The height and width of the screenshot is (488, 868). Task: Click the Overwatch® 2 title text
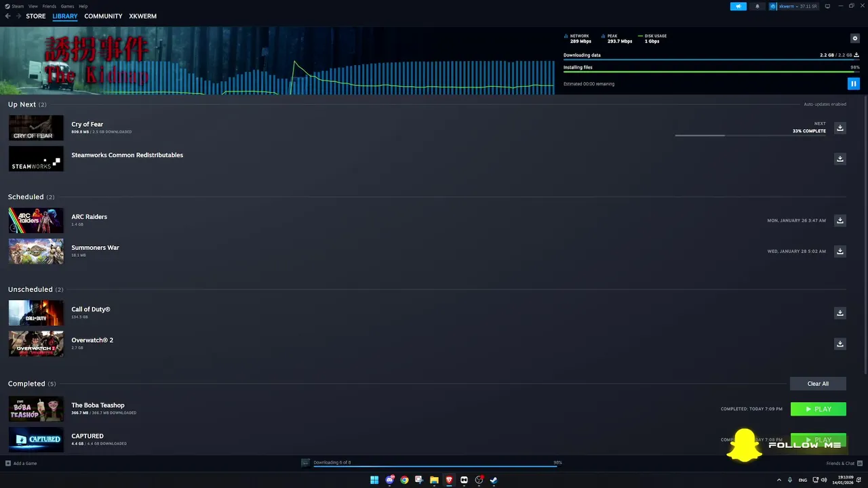click(x=92, y=340)
